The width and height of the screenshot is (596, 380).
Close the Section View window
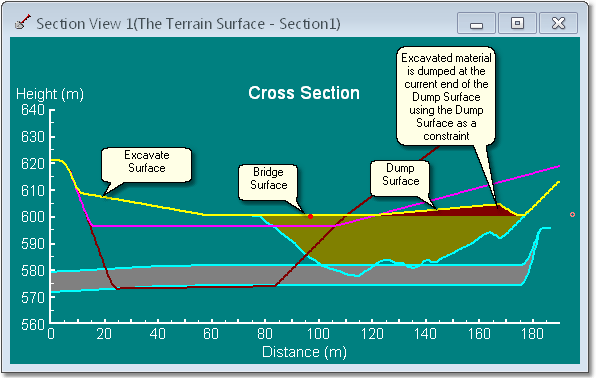tap(558, 23)
